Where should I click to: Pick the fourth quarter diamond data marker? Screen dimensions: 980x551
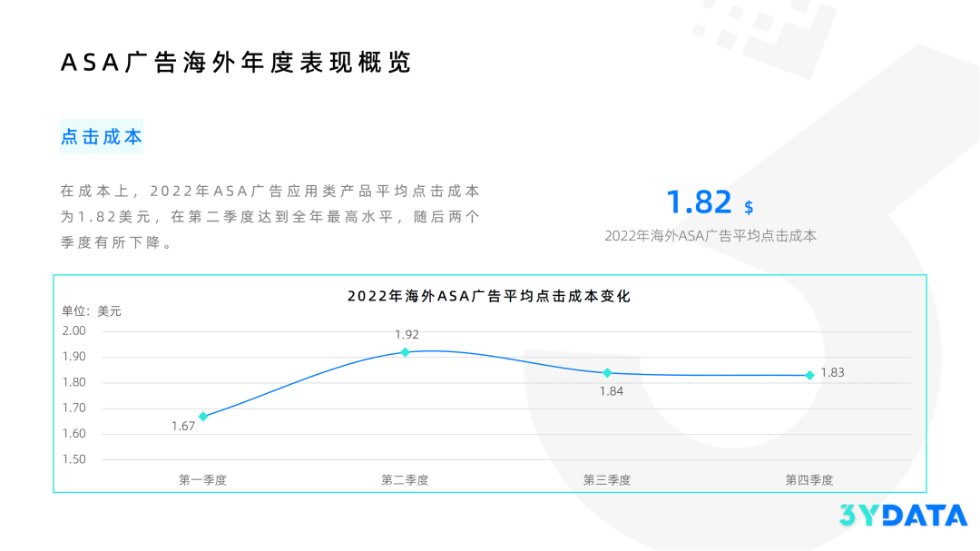(809, 375)
